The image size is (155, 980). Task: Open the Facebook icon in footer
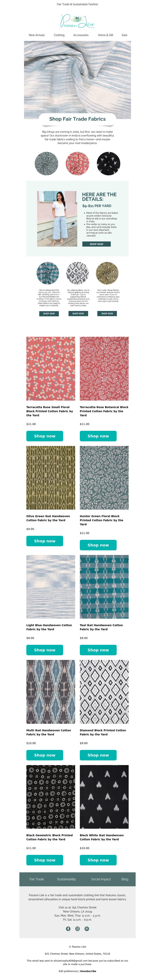point(68,929)
